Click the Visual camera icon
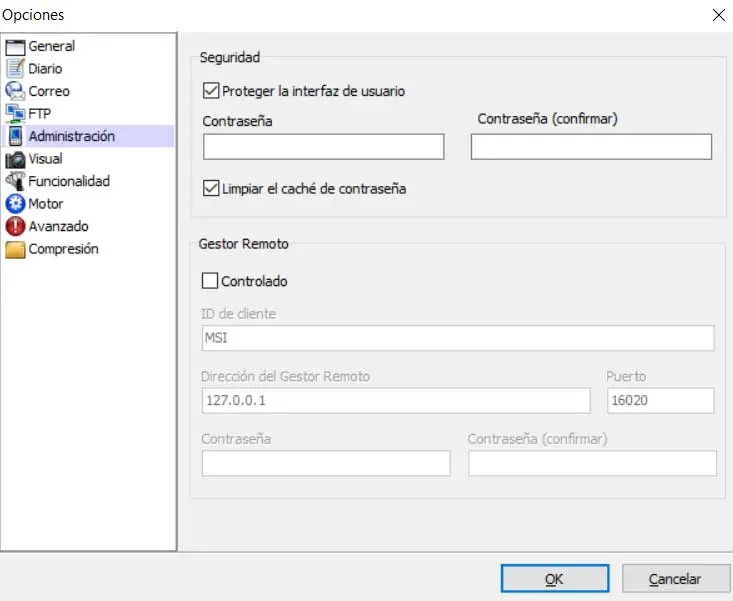 pyautogui.click(x=15, y=159)
